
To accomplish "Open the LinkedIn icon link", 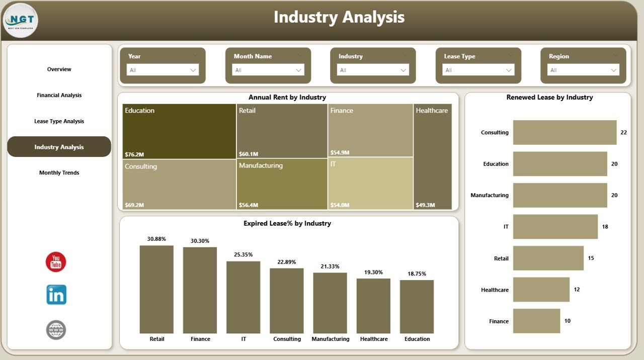I will tap(56, 295).
